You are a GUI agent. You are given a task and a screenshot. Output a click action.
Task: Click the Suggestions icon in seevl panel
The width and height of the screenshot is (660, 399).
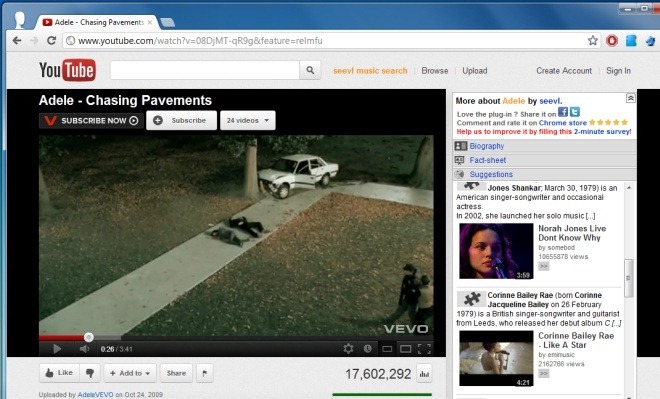[x=459, y=174]
